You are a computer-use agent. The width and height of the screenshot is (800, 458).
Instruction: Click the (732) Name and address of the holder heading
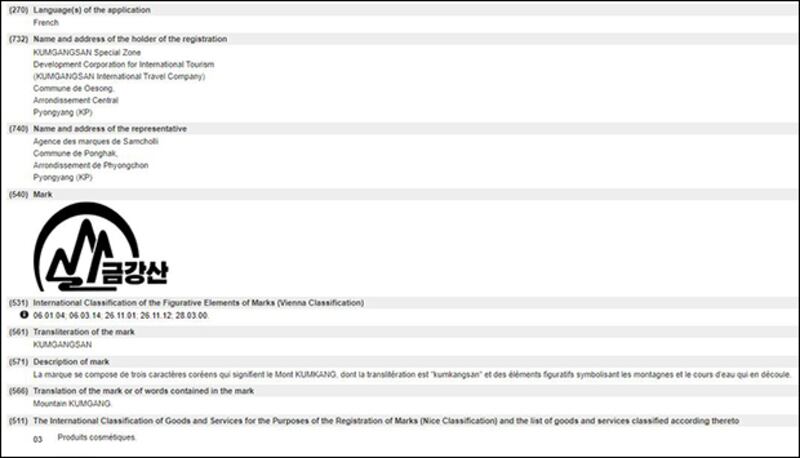[x=118, y=39]
